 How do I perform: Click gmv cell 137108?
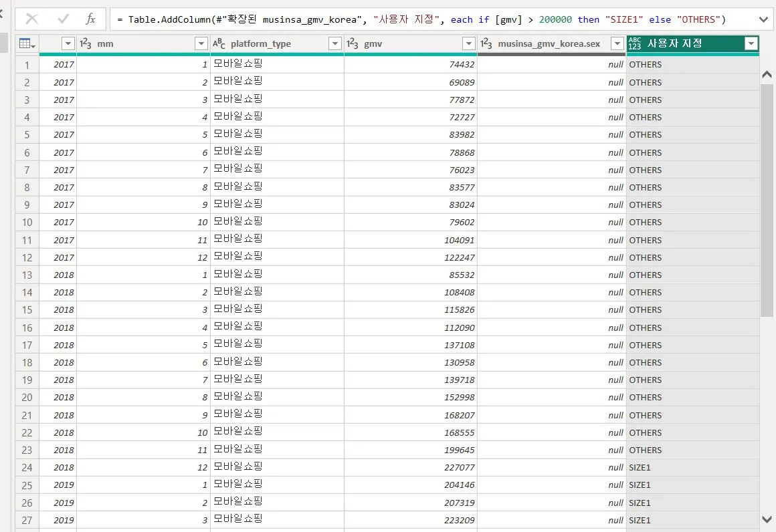coord(411,345)
